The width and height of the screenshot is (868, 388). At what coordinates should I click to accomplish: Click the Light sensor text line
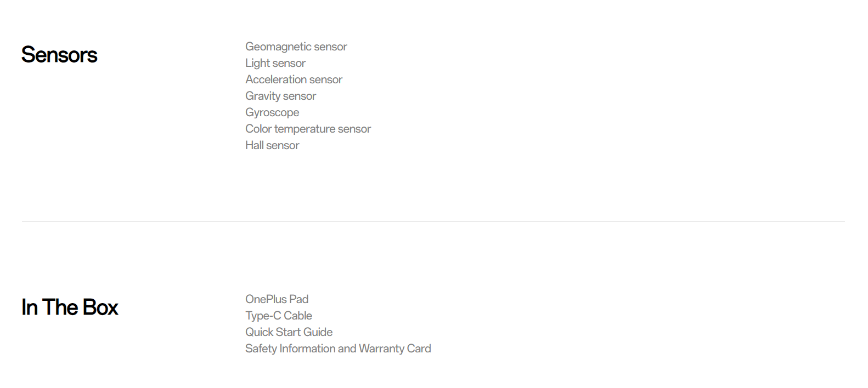pyautogui.click(x=275, y=63)
